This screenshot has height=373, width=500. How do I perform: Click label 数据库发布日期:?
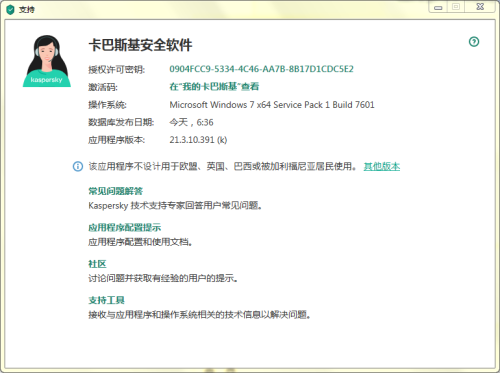coord(121,122)
